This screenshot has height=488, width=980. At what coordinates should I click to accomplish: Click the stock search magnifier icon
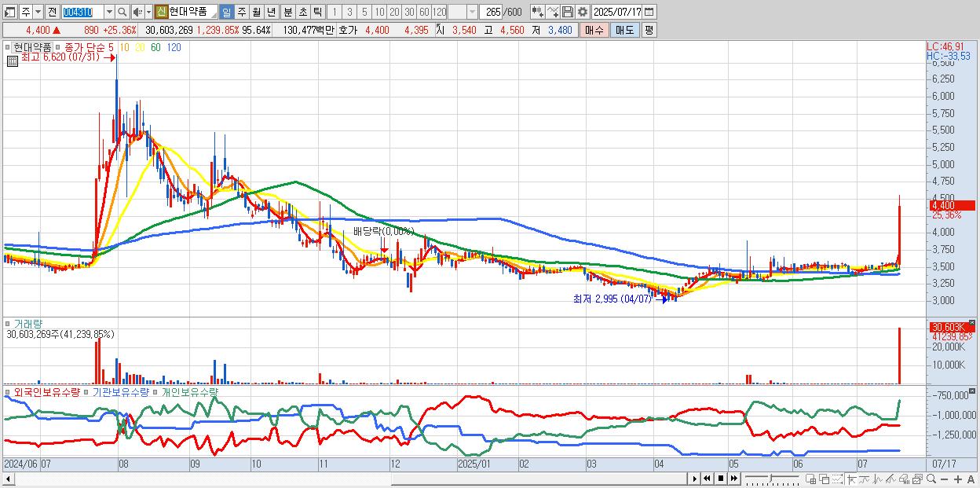click(x=122, y=12)
